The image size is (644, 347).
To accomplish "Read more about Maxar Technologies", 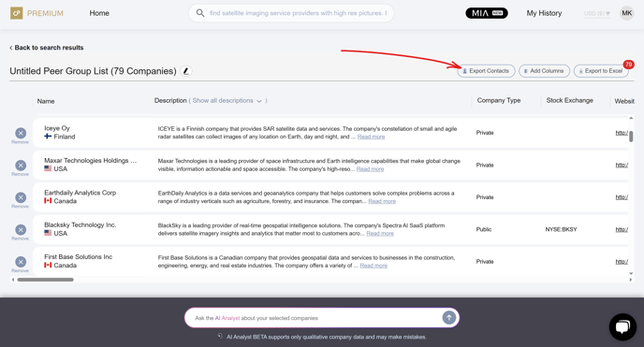I will point(370,169).
